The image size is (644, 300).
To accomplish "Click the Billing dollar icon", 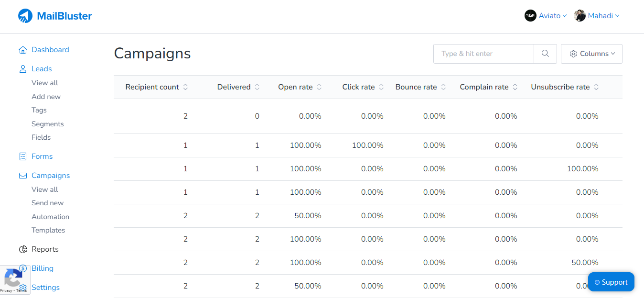I will pos(23,268).
